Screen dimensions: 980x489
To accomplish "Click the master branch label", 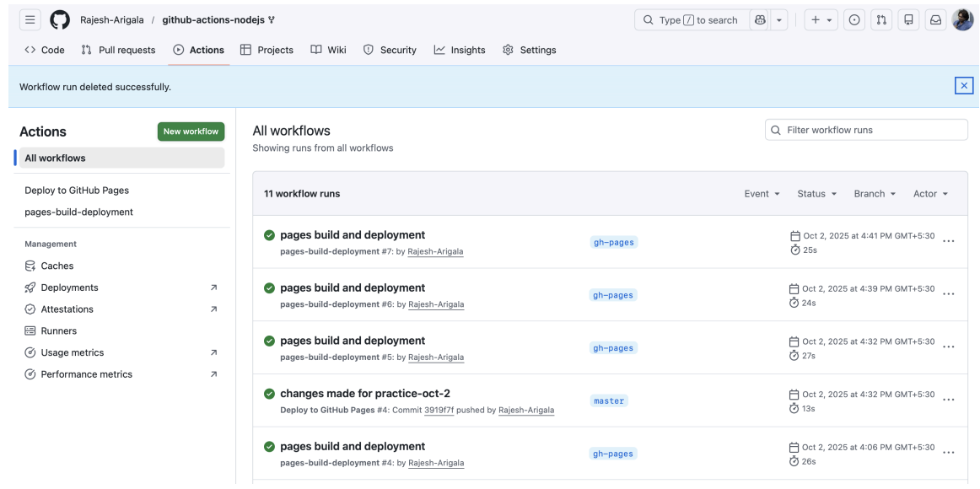I will 609,401.
